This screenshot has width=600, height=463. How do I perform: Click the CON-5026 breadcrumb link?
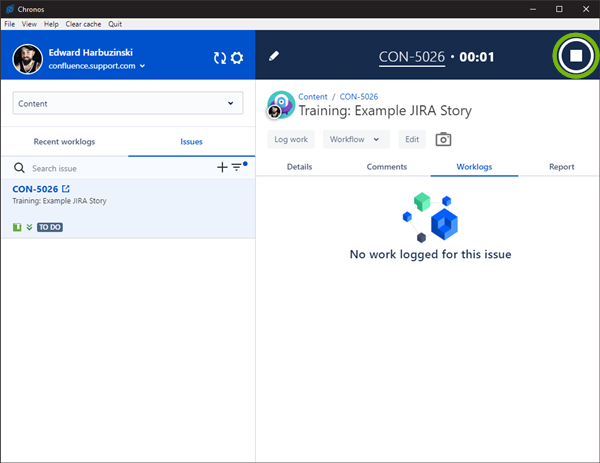359,97
